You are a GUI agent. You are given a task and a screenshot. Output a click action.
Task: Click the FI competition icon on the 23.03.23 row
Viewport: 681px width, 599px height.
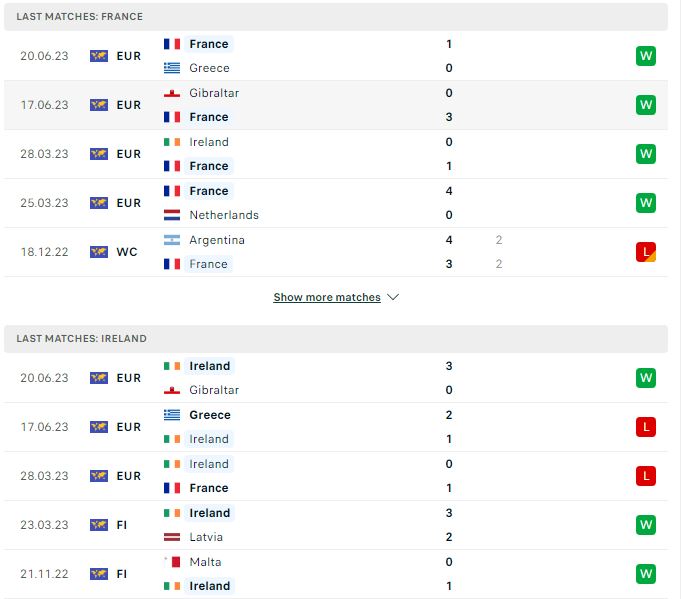point(99,525)
